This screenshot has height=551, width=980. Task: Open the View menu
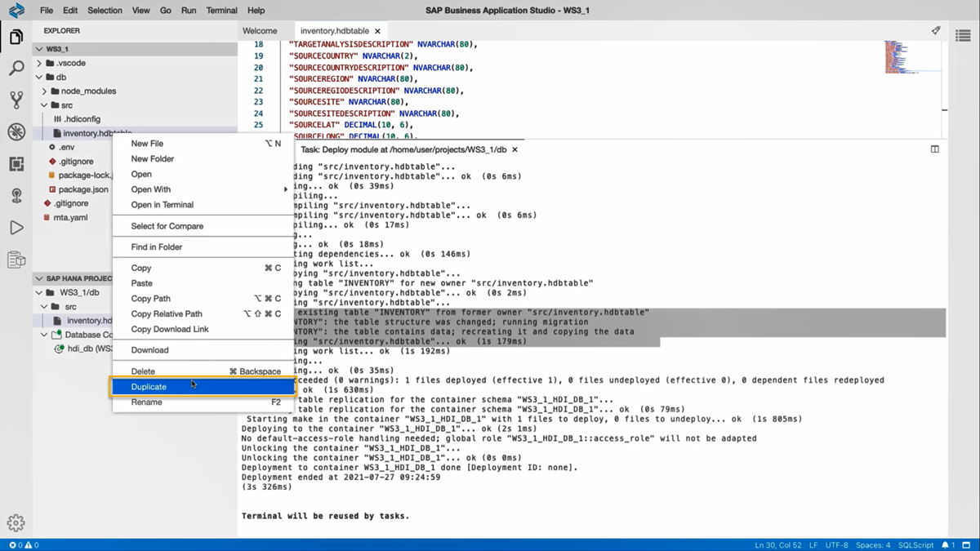click(141, 11)
